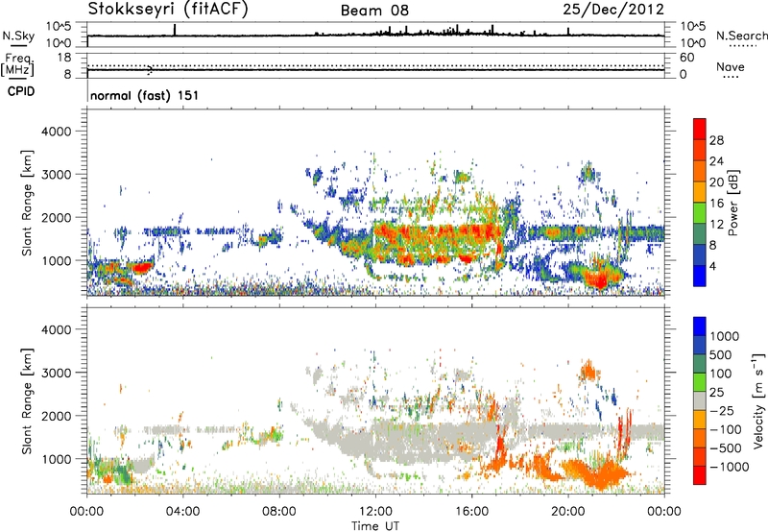Click the "4000" tick of the power panel
Image resolution: width=768 pixels, height=532 pixels.
click(56, 132)
